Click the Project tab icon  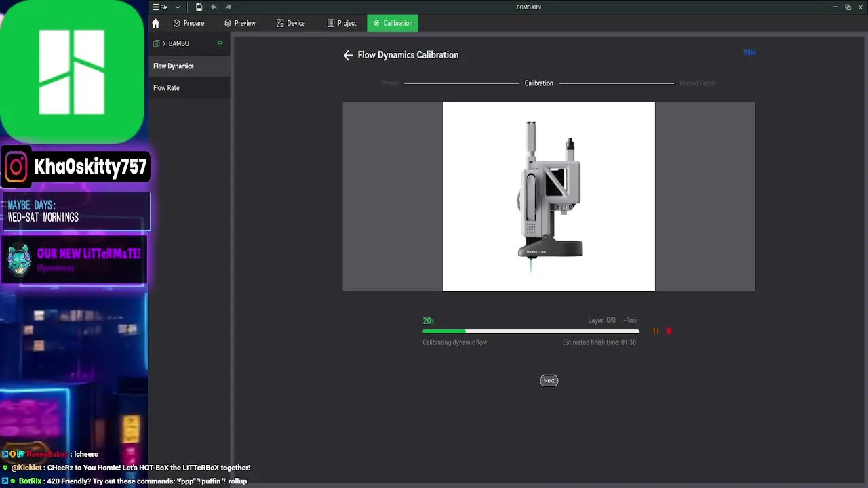[x=331, y=23]
